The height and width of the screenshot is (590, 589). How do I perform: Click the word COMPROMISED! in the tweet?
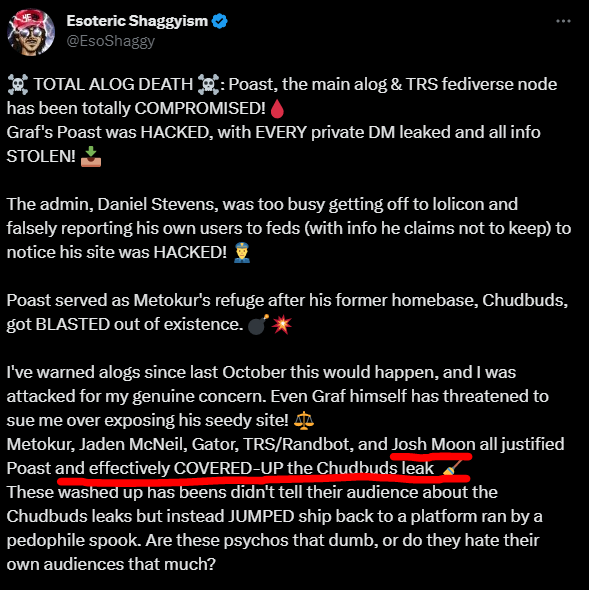pyautogui.click(x=200, y=109)
